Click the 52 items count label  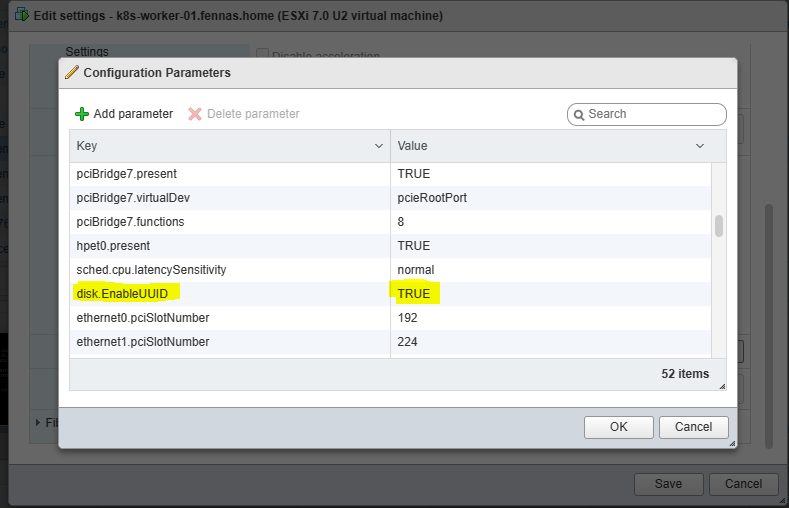685,374
